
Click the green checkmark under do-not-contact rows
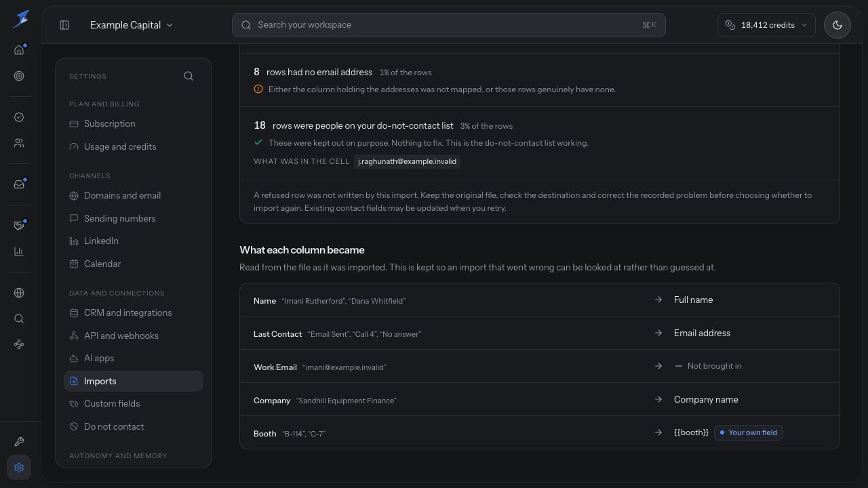[258, 142]
